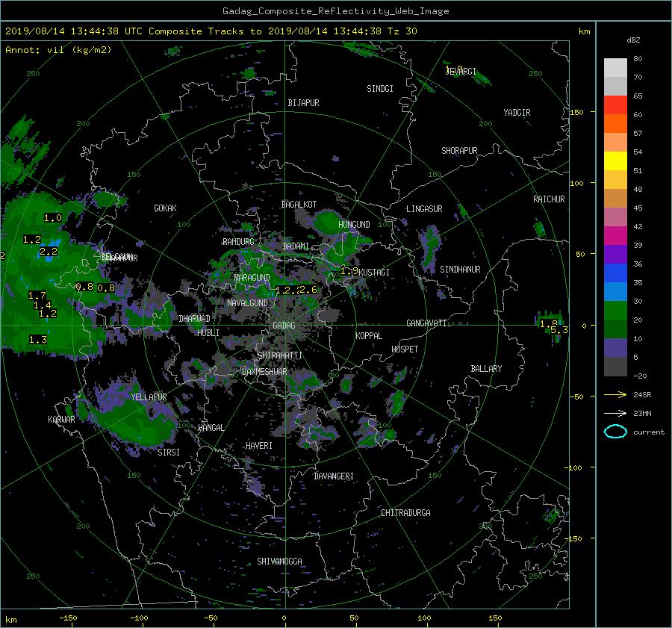This screenshot has width=672, height=628.
Task: Select the DAVANGERI city label
Action: 334,476
